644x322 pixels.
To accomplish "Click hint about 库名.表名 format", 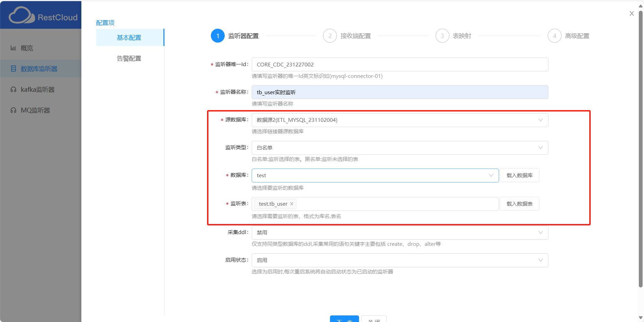I will [296, 216].
